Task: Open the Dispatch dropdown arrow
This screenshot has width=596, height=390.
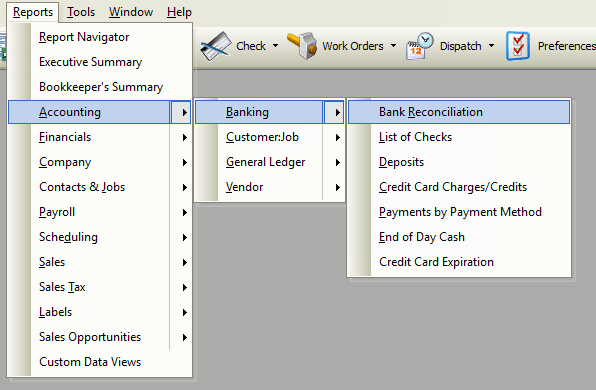Action: click(x=491, y=46)
